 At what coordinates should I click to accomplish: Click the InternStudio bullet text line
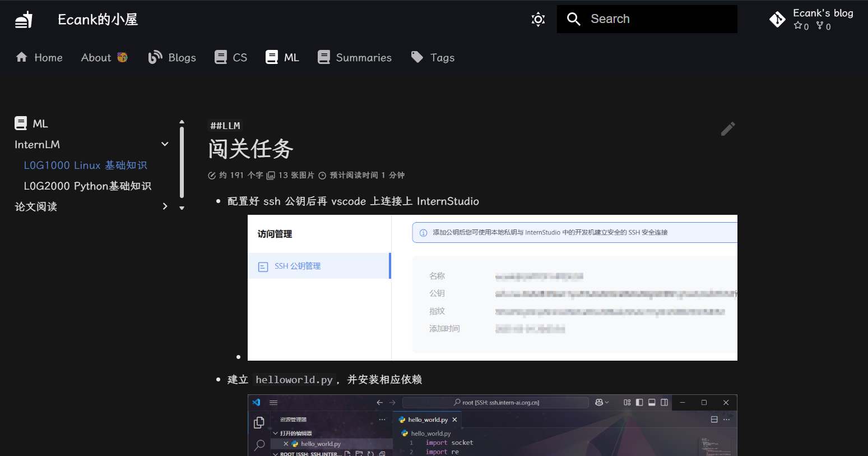[353, 201]
